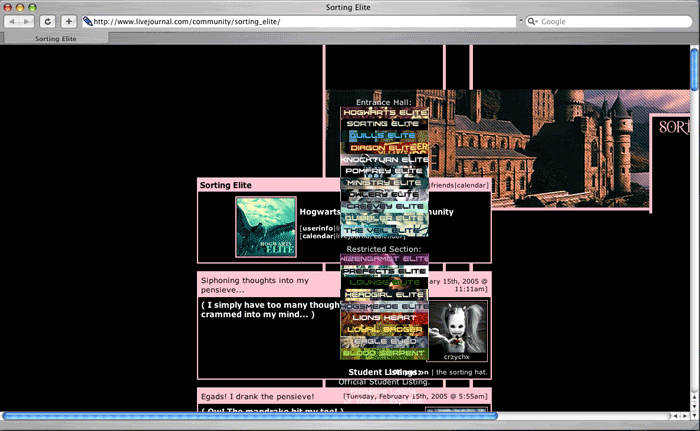Screen dimensions: 700x431
Task: Open the Hogwarts Elite banner link
Action: click(385, 113)
